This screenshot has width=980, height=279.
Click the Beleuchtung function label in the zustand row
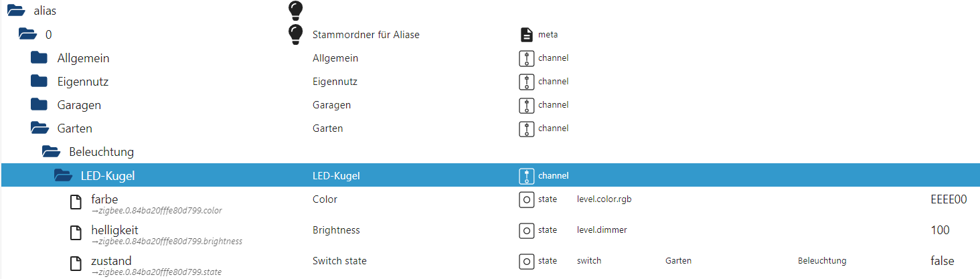coord(821,261)
